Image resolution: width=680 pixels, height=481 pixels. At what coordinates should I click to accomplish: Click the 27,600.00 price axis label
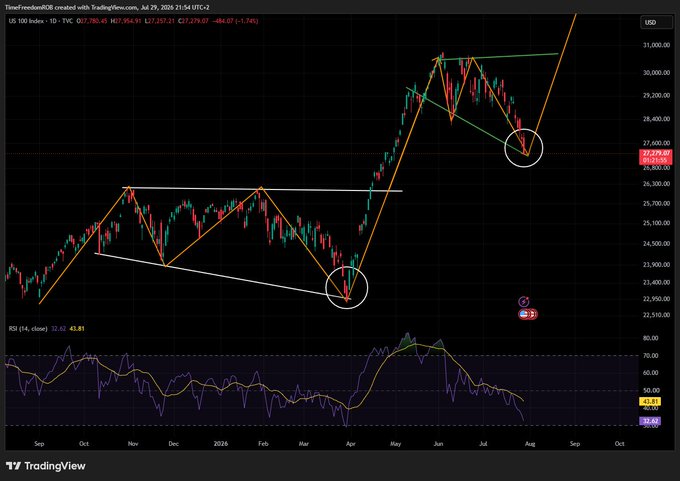pyautogui.click(x=656, y=143)
